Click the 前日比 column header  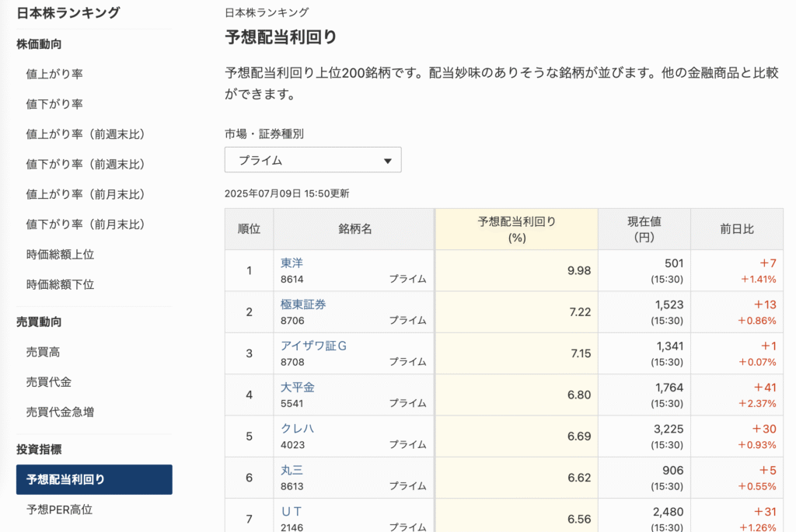point(737,229)
